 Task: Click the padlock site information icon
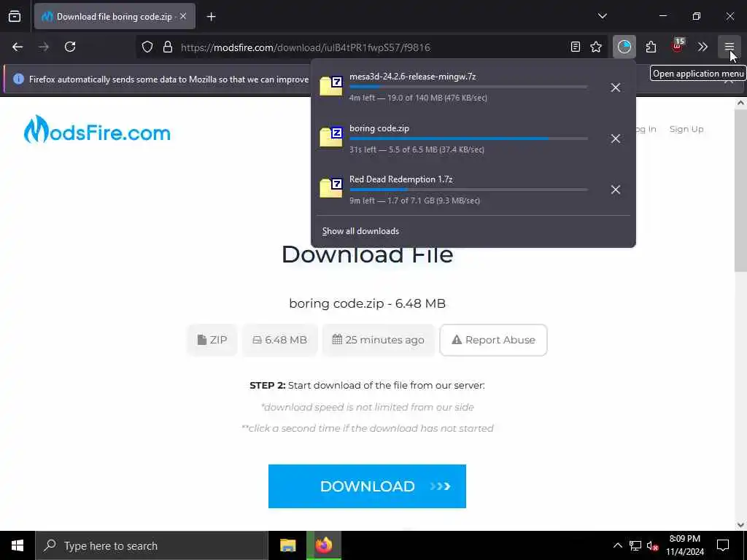[167, 47]
